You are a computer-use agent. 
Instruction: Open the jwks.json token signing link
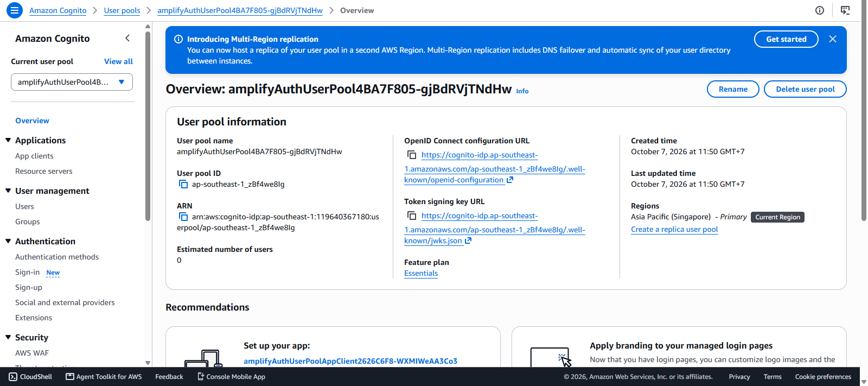[x=494, y=229]
